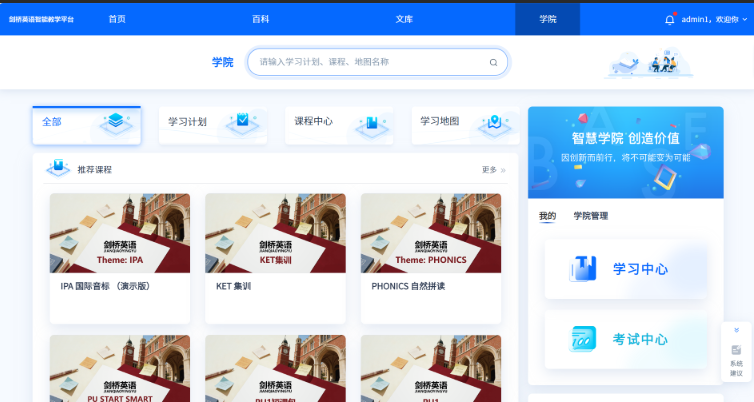Open the PU START SMART course thumbnail
The height and width of the screenshot is (402, 754).
point(120,368)
